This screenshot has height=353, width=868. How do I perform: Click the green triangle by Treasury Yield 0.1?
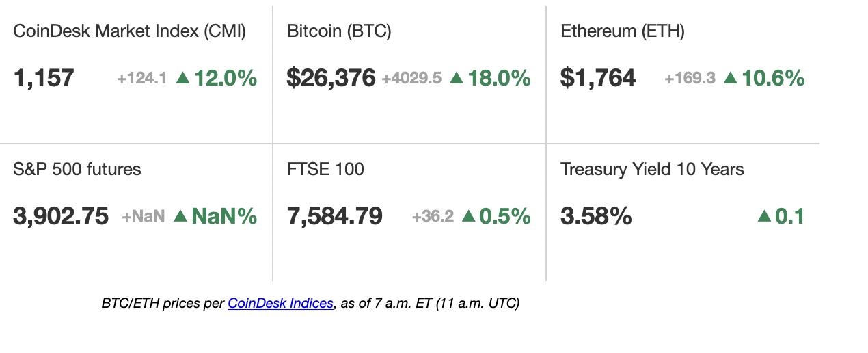tap(765, 216)
